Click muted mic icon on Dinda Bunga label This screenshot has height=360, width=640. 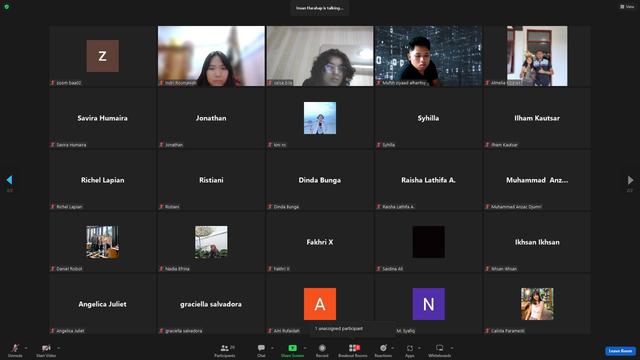pyautogui.click(x=270, y=207)
